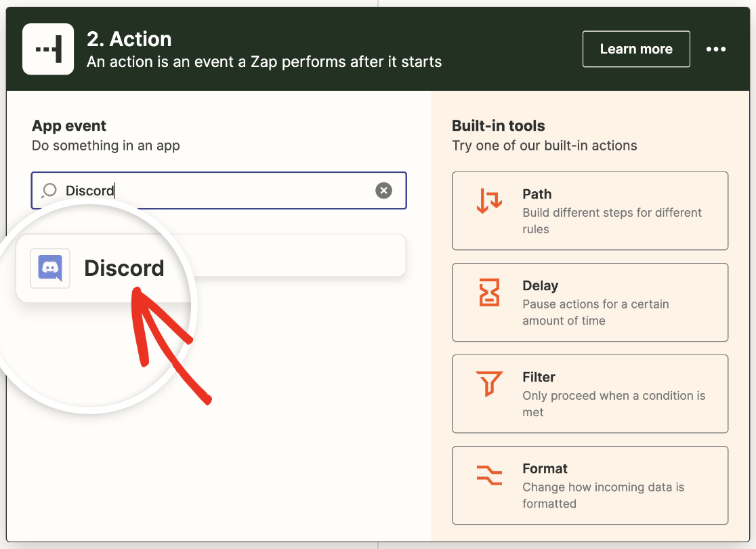This screenshot has width=756, height=549.
Task: Click "Pause actions for a certain amount" description
Action: coord(595,312)
